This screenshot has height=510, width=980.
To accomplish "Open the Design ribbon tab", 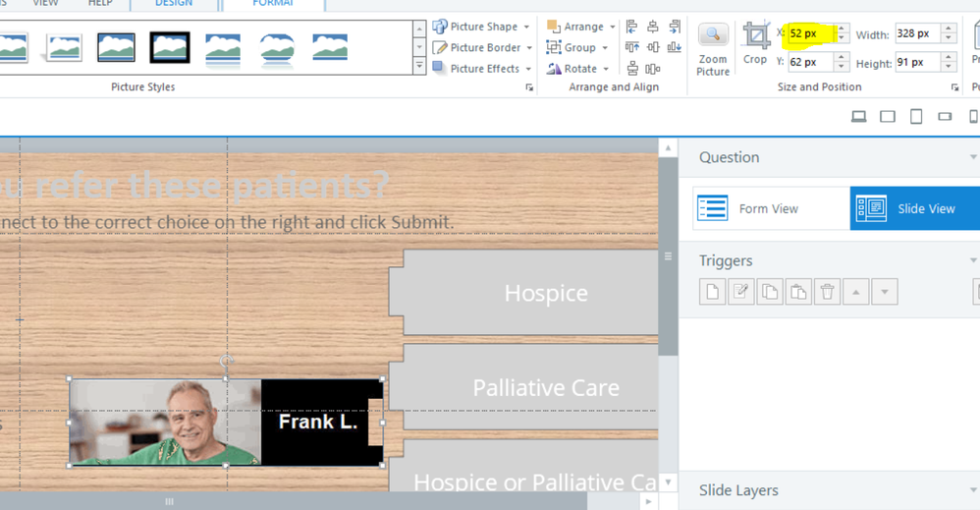I will coord(174,4).
